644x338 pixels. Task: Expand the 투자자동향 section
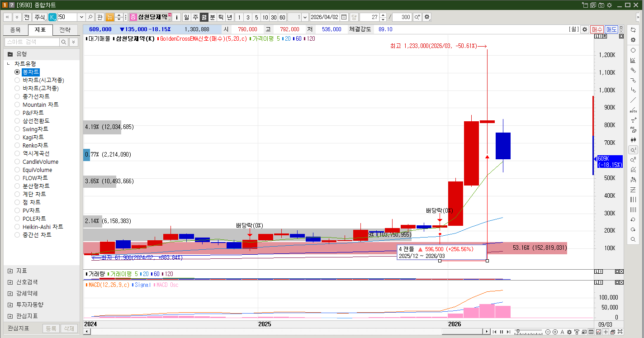point(10,305)
